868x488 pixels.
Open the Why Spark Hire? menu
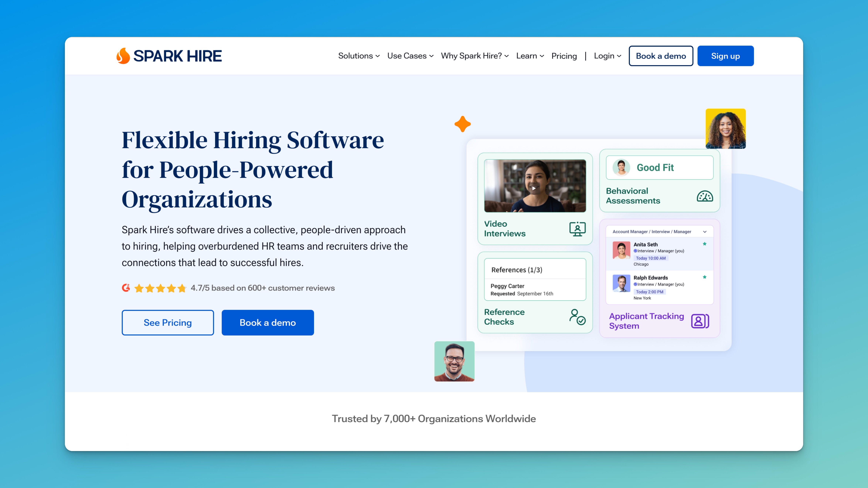coord(474,56)
